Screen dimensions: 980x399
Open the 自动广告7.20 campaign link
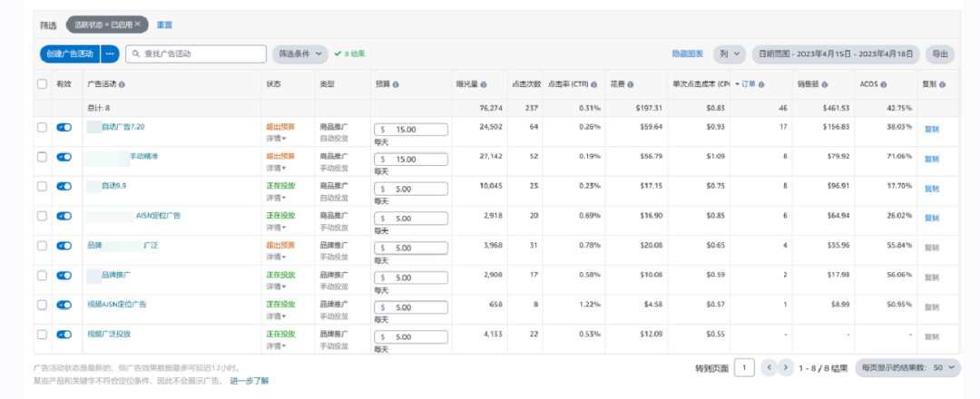pyautogui.click(x=123, y=126)
